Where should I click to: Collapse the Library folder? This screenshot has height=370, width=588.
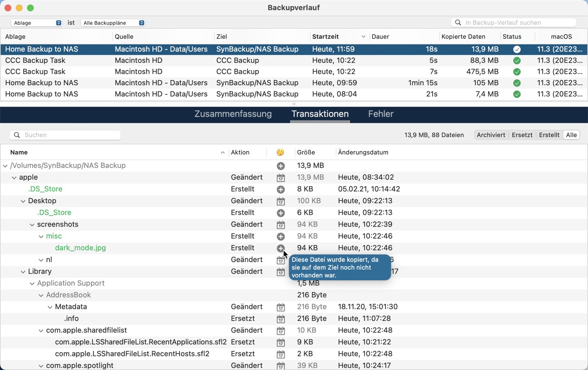point(23,271)
